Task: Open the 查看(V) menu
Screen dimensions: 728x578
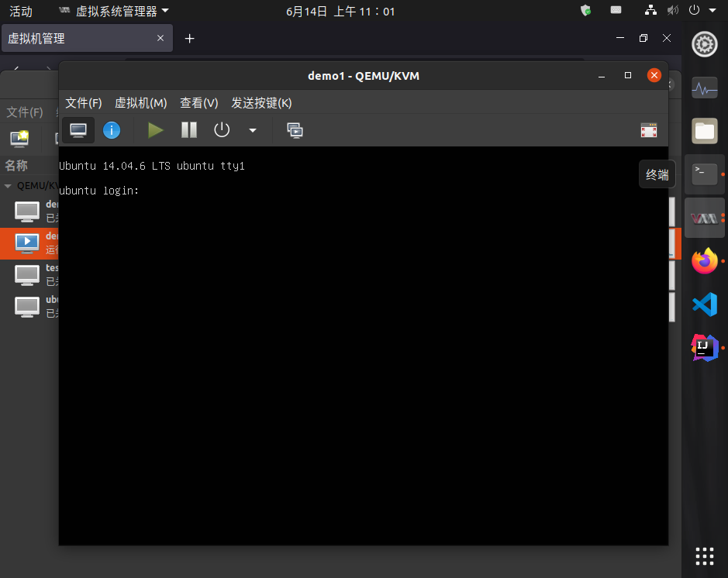Action: pyautogui.click(x=198, y=103)
